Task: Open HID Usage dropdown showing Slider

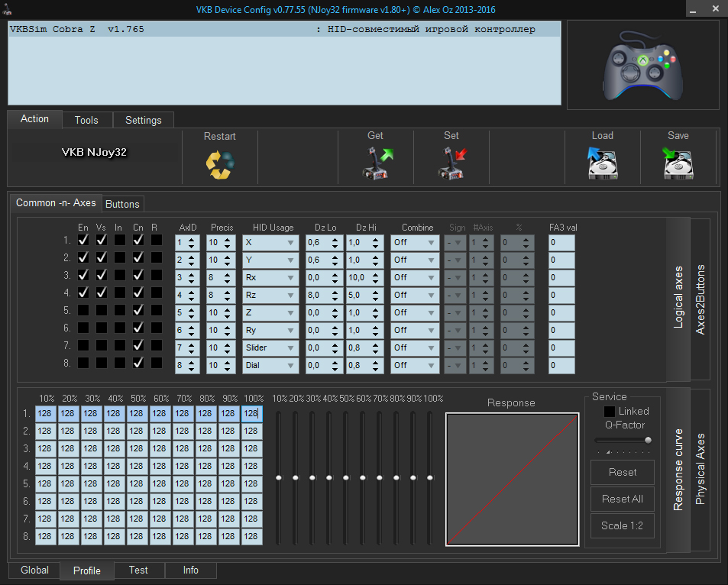Action: (270, 347)
